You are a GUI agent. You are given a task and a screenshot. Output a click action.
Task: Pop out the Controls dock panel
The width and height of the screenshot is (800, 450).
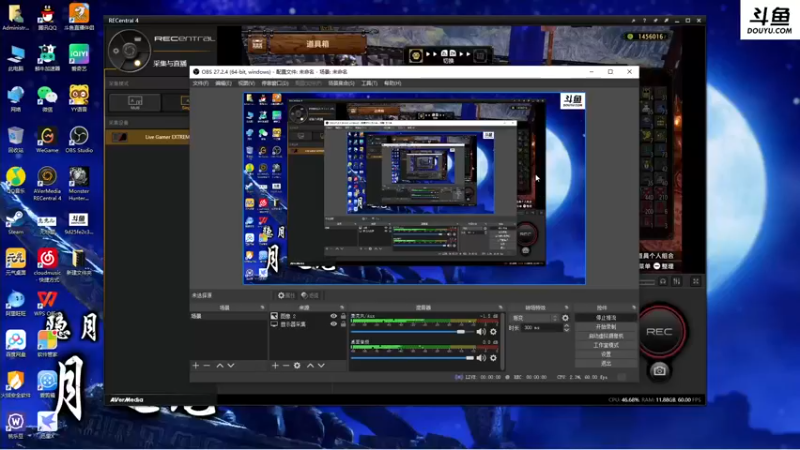[x=634, y=308]
